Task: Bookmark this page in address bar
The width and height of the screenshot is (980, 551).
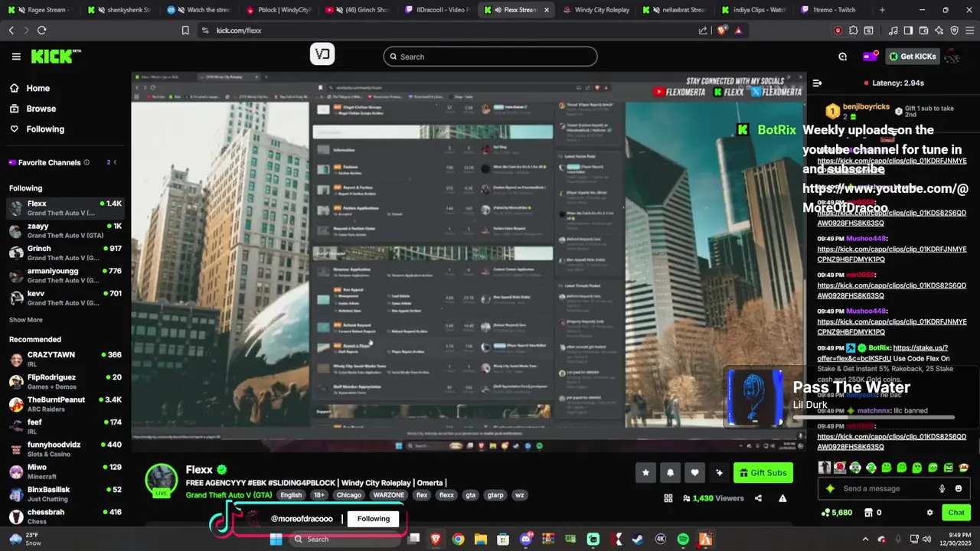Action: (x=185, y=31)
